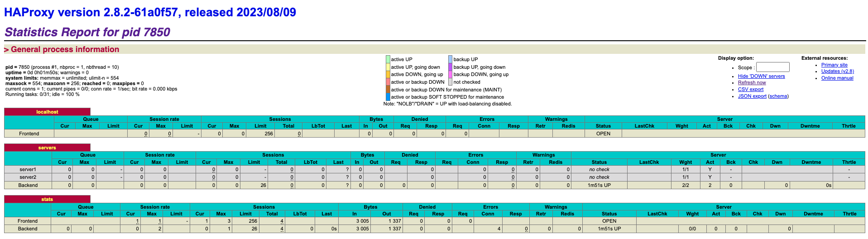Open the Online manual link

[x=837, y=78]
